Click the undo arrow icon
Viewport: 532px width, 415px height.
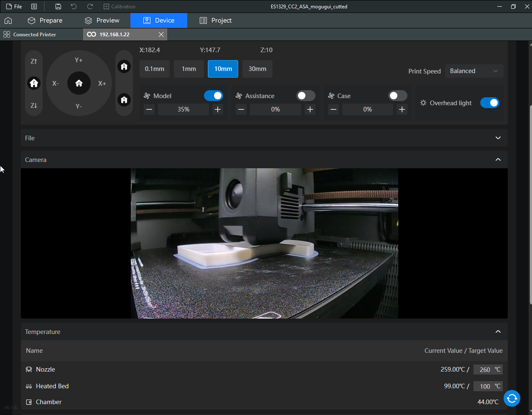coord(74,7)
